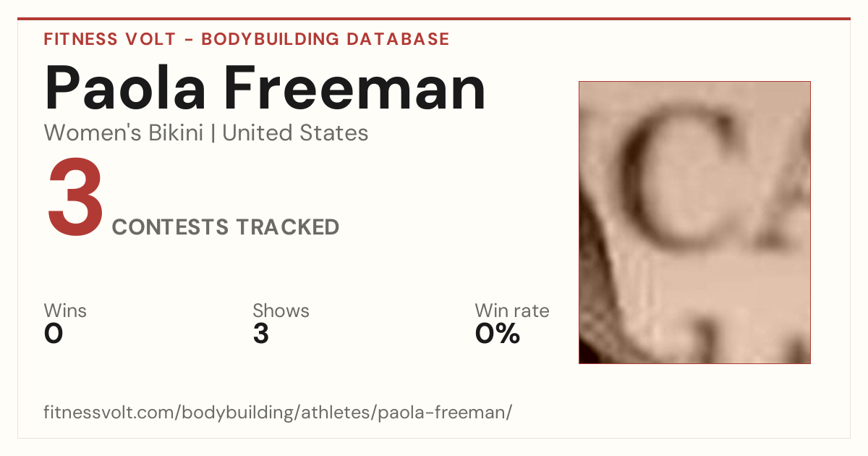Click the red line atop the card
Image resolution: width=868 pixels, height=456 pixels.
(x=434, y=19)
